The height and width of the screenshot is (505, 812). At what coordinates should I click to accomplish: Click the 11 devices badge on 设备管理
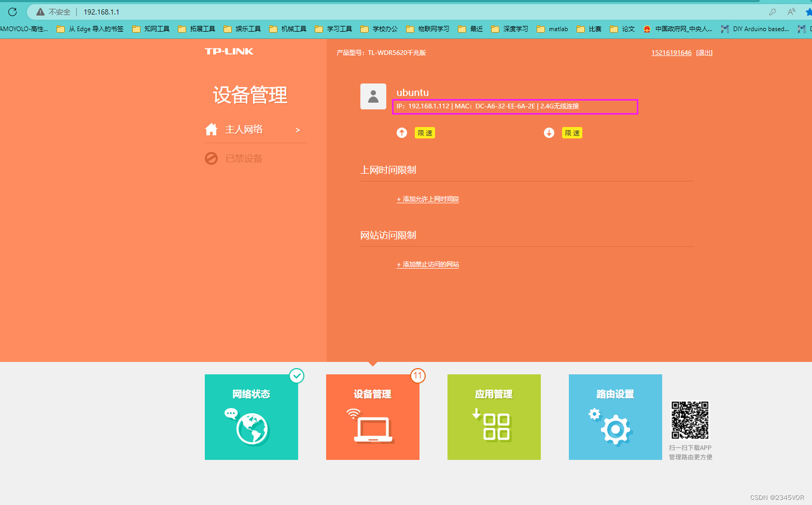coord(418,375)
